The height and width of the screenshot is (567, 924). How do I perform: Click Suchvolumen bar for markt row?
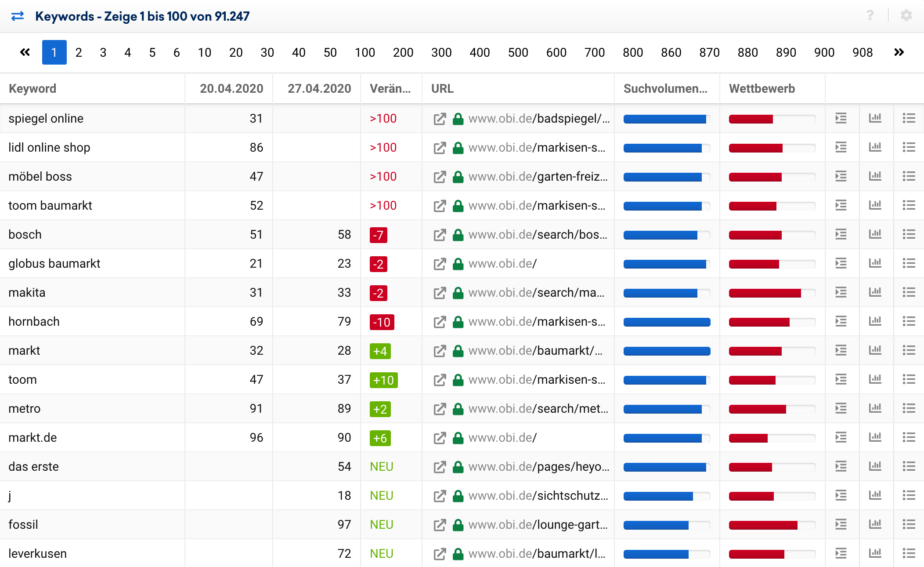666,351
